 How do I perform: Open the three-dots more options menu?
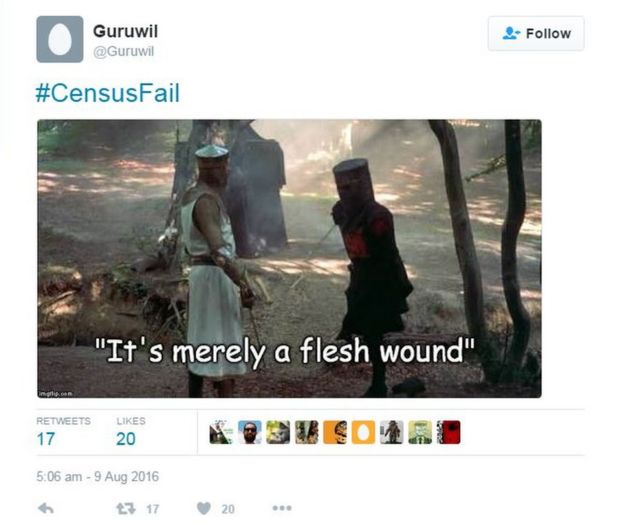point(282,508)
